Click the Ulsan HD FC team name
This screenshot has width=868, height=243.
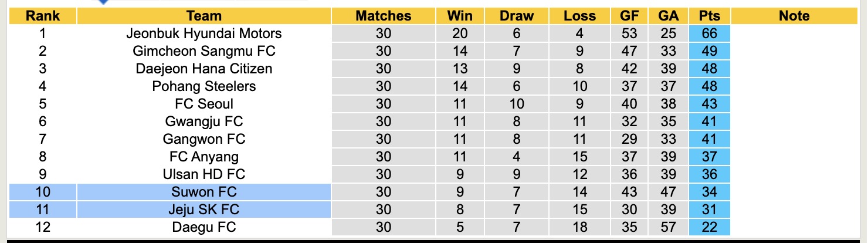click(204, 174)
